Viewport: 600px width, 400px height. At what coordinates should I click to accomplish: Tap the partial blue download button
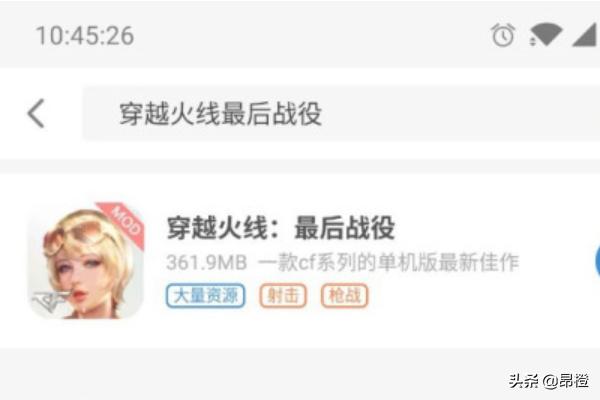(597, 261)
